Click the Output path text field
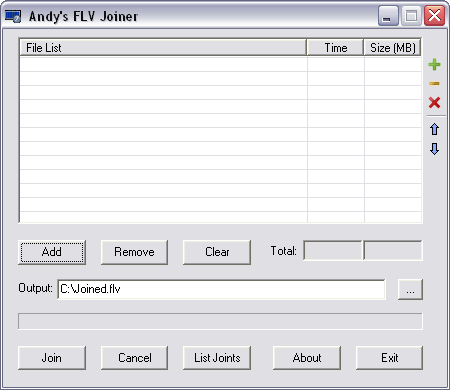450x390 pixels. [x=221, y=289]
